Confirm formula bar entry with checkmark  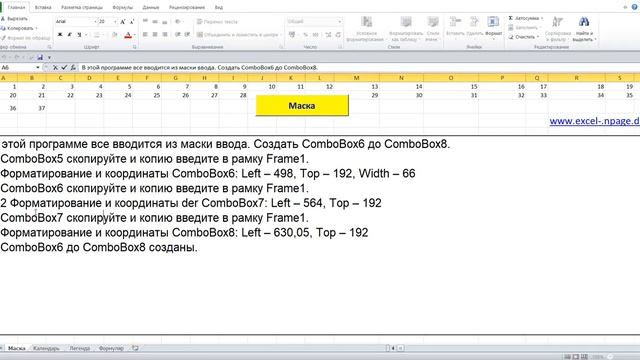(x=64, y=68)
